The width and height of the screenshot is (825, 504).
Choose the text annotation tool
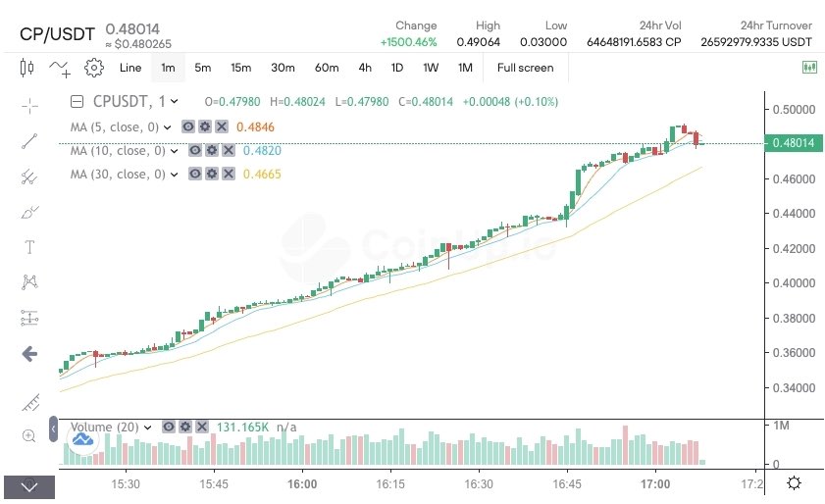pyautogui.click(x=28, y=246)
